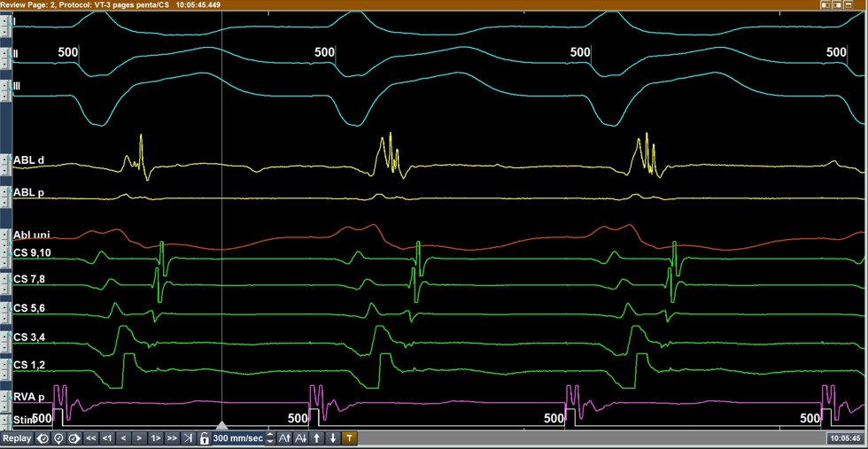Toggle the padlock lock icon
Viewport: 868px width, 449px height.
[x=205, y=438]
